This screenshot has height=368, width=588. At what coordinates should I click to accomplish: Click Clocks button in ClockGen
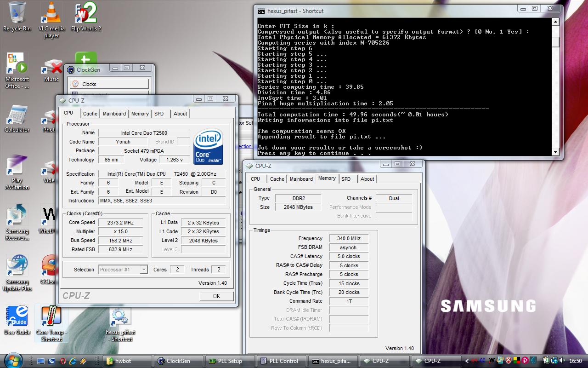tap(109, 84)
